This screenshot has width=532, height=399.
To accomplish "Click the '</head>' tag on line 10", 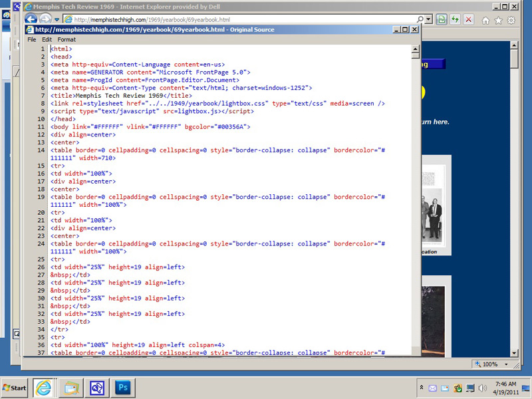I will [x=63, y=119].
